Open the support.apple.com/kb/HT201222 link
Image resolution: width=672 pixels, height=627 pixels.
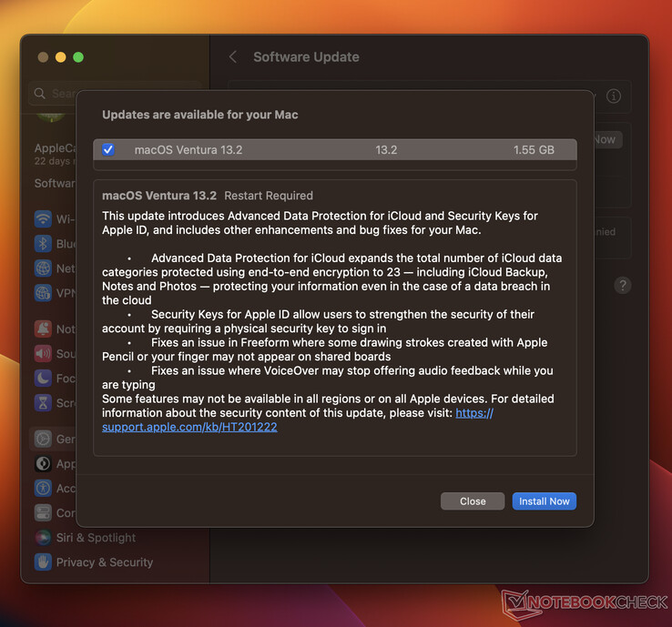[x=189, y=427]
